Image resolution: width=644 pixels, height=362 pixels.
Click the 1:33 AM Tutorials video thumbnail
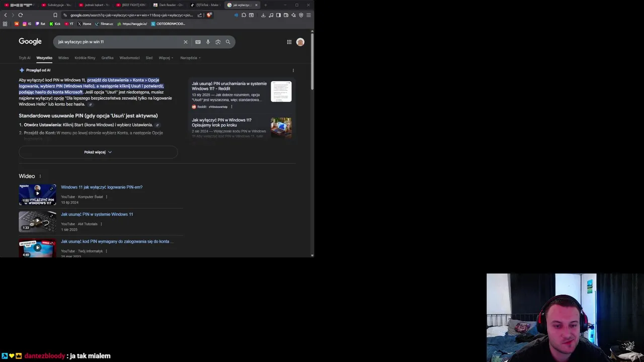tap(37, 222)
